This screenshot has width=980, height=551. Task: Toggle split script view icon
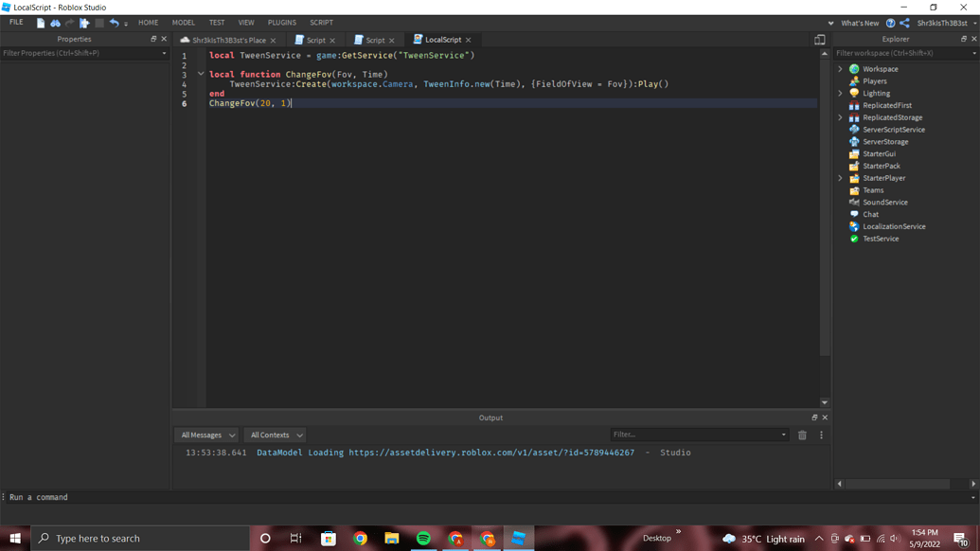819,40
